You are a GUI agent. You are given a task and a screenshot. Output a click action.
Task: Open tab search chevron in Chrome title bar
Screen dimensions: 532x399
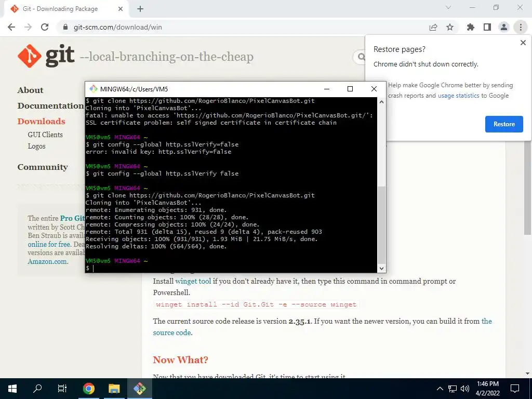pyautogui.click(x=448, y=7)
